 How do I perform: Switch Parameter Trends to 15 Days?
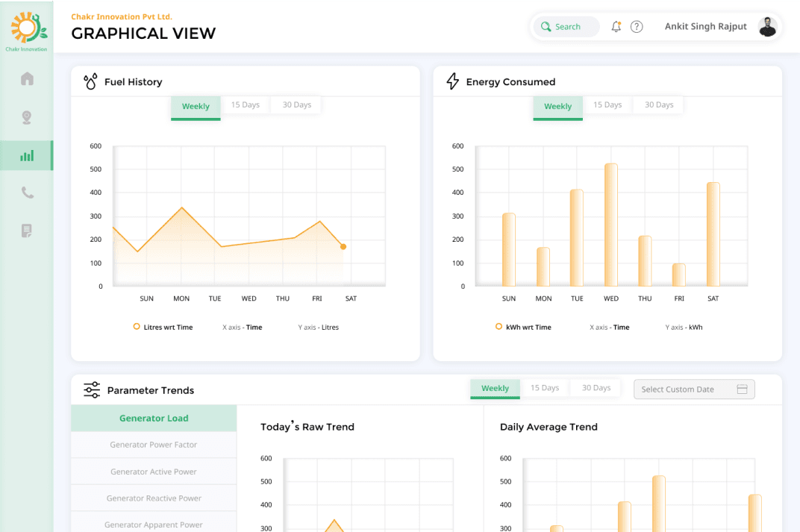tap(545, 388)
